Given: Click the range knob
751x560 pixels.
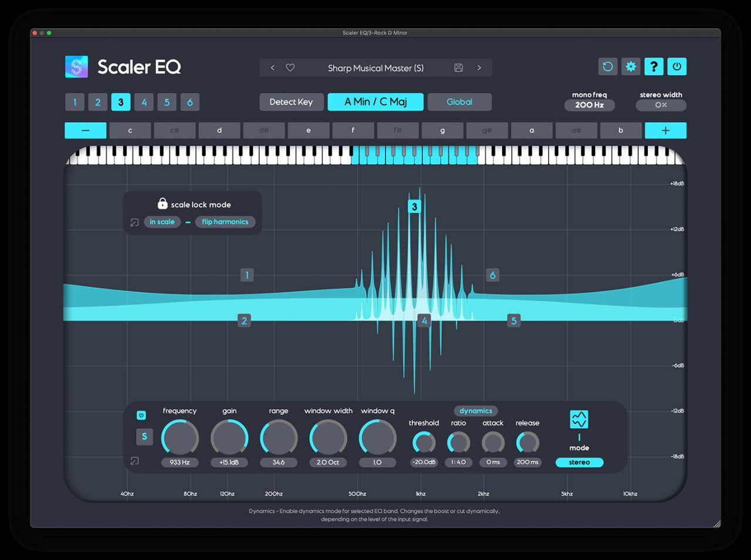Looking at the screenshot, I should [279, 437].
